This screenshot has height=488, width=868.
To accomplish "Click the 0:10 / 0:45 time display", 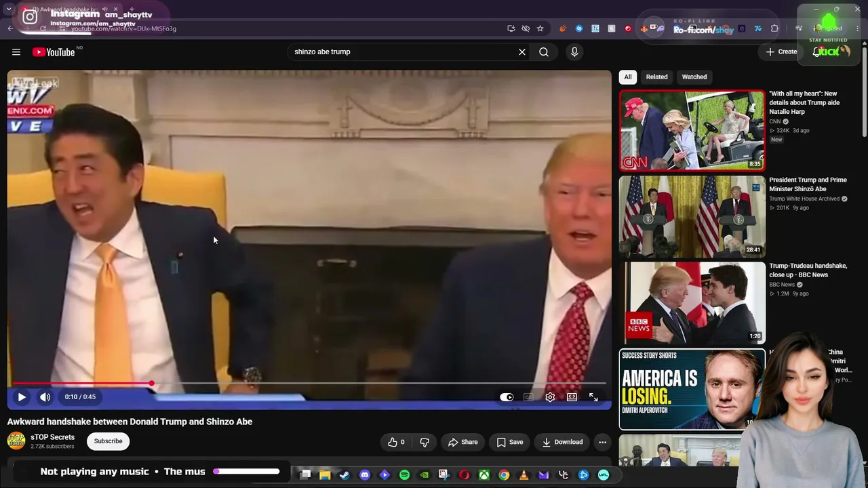I will point(80,397).
